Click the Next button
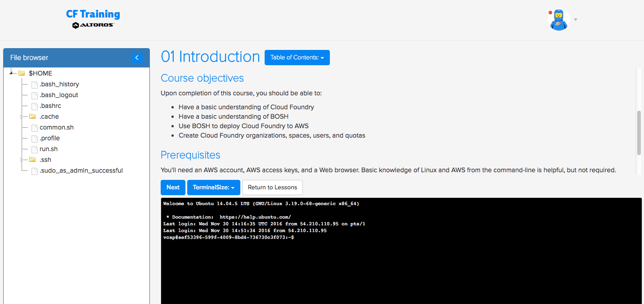Screen dimensions: 644x304 (x=173, y=188)
